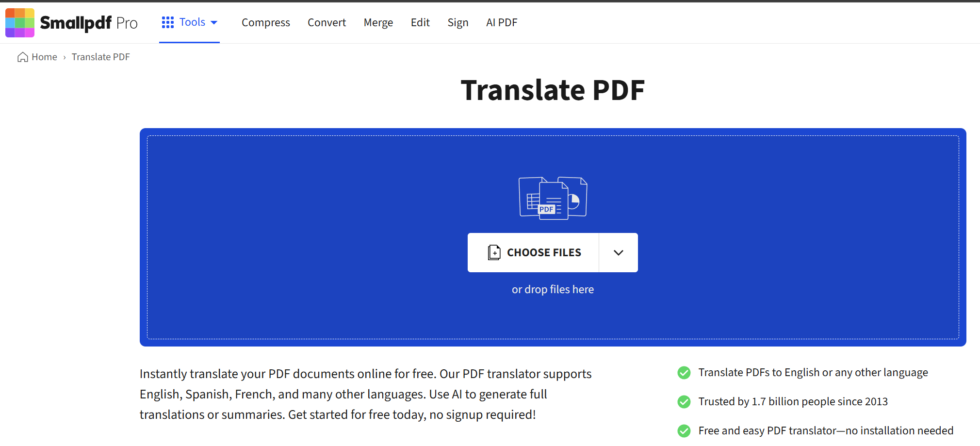Image resolution: width=980 pixels, height=446 pixels.
Task: Click 'Trusted by 1.7 billion people since 2013'
Action: pyautogui.click(x=793, y=402)
